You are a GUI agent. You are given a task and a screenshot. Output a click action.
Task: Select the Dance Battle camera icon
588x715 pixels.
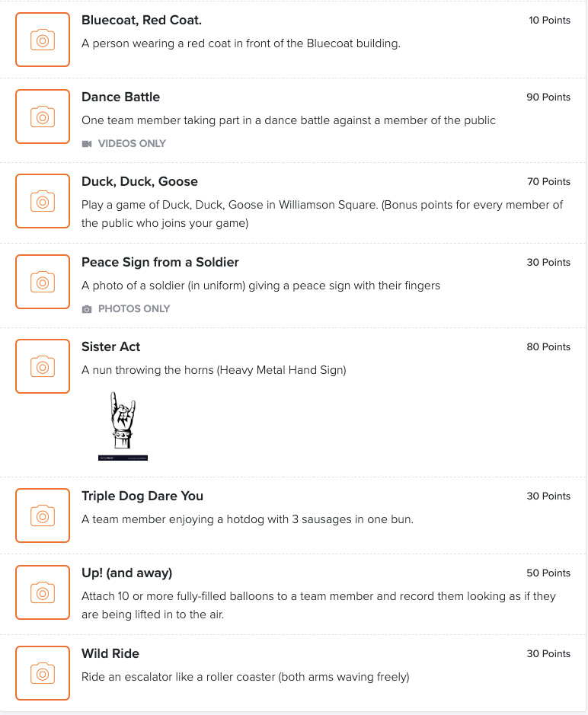42,117
